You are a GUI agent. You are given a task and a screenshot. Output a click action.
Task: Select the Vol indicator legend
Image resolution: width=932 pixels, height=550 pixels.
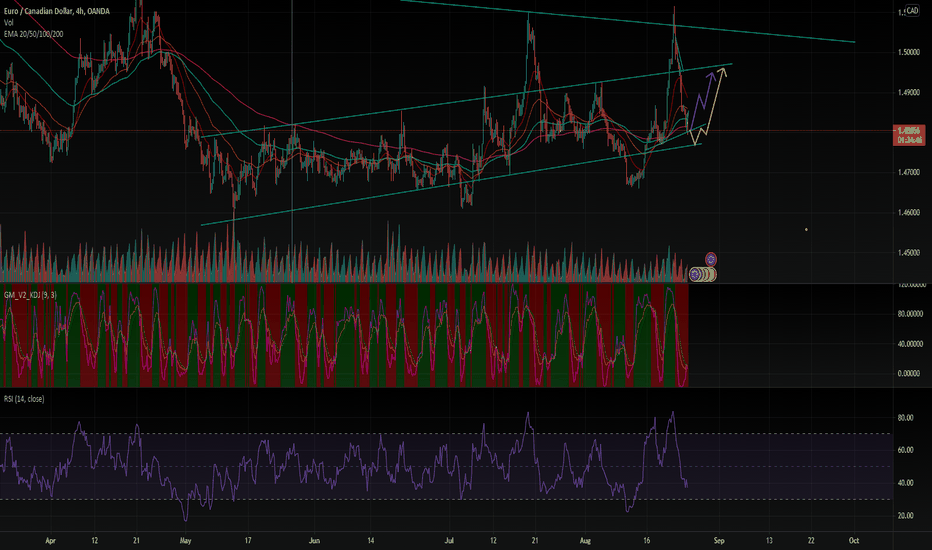point(8,23)
